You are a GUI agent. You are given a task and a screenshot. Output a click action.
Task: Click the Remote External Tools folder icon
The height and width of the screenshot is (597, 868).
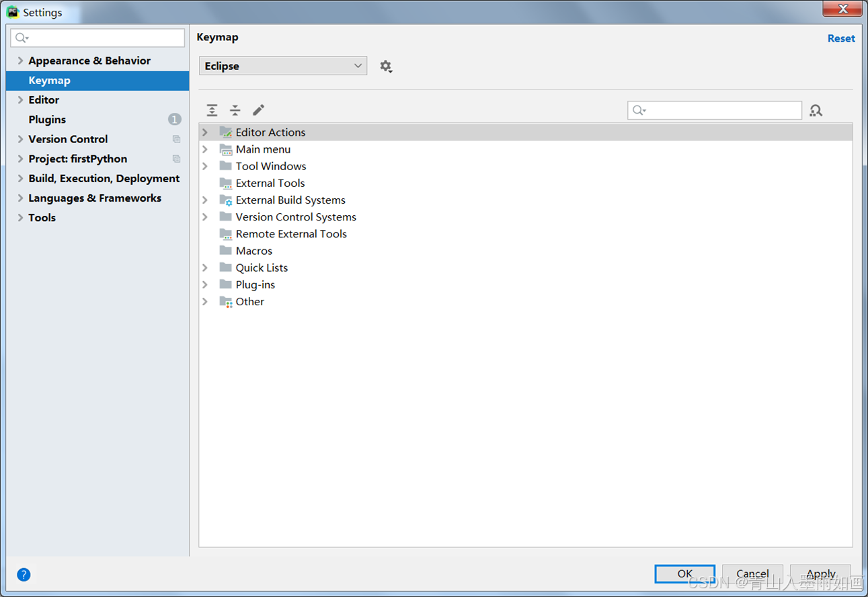[226, 234]
